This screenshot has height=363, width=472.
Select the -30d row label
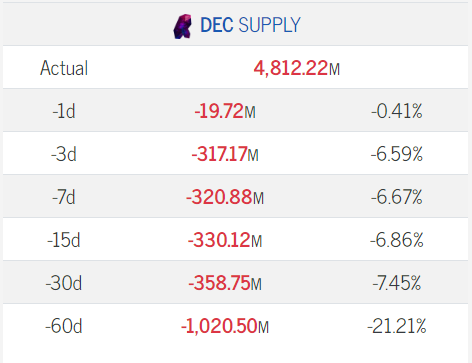coord(64,283)
